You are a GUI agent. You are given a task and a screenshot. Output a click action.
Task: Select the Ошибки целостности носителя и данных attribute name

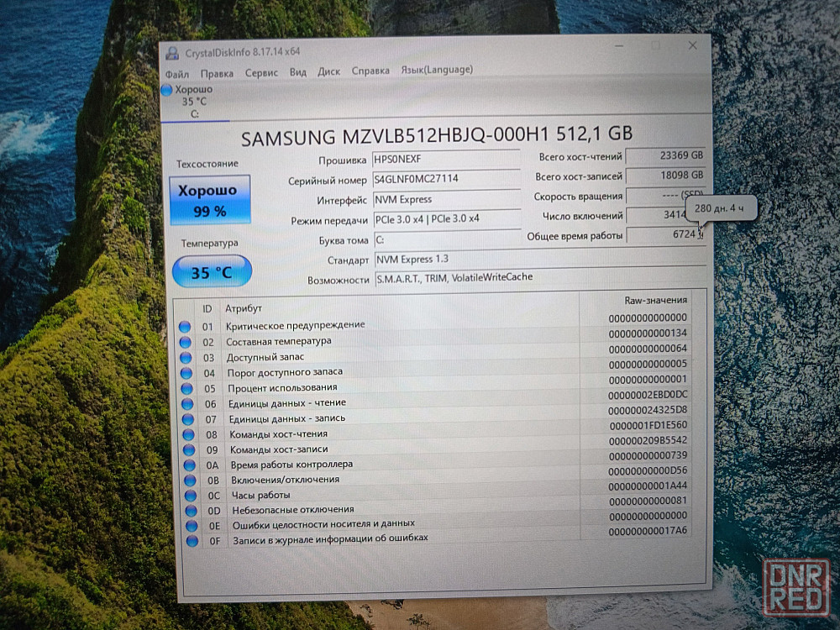pos(323,524)
